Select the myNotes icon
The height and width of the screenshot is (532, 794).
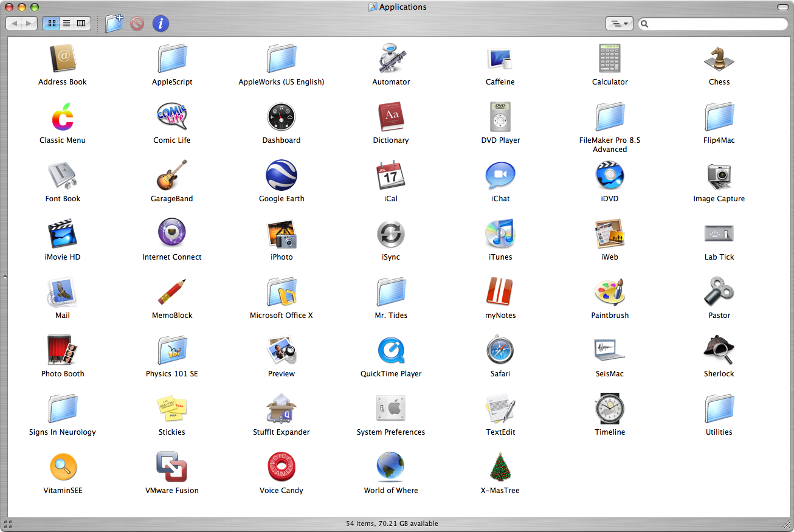[x=500, y=292]
